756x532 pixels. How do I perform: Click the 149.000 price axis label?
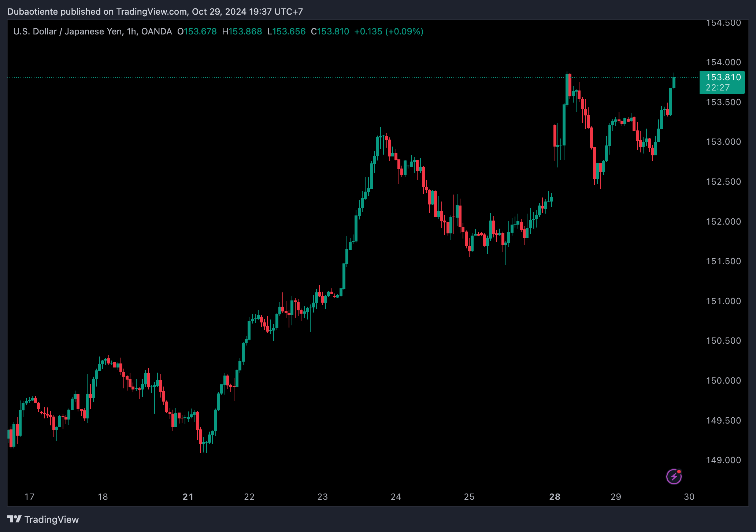[x=723, y=460]
